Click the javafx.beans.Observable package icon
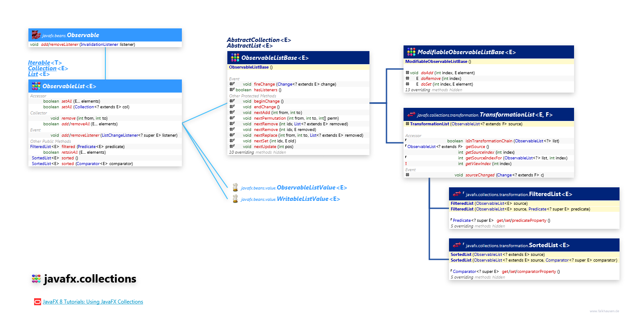644x331 pixels. [36, 35]
